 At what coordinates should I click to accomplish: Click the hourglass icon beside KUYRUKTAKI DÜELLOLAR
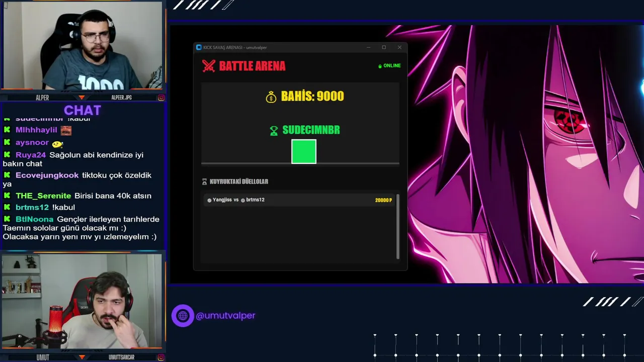click(x=204, y=182)
